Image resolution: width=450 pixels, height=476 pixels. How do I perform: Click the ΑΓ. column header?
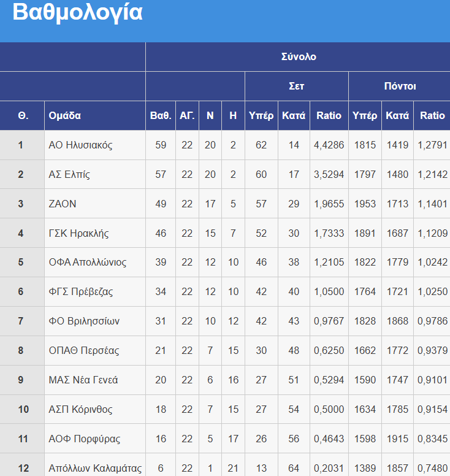click(187, 116)
